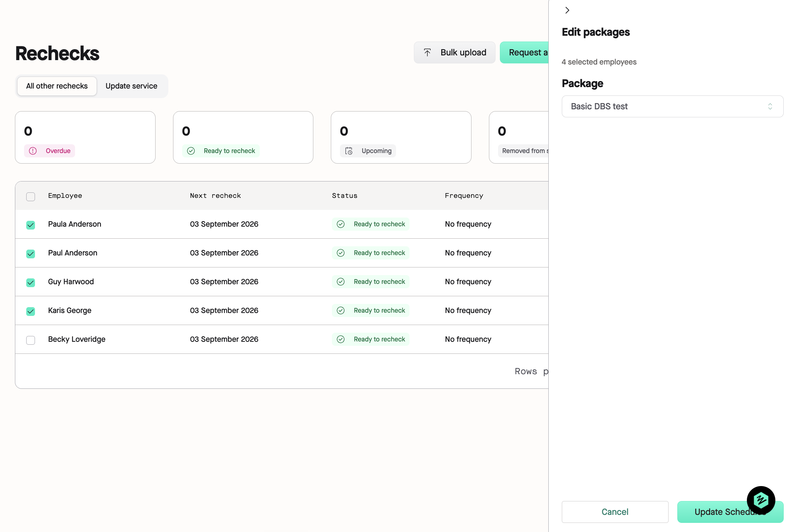795x532 pixels.
Task: Click No frequency in Guy Harwood row
Action: pos(468,282)
